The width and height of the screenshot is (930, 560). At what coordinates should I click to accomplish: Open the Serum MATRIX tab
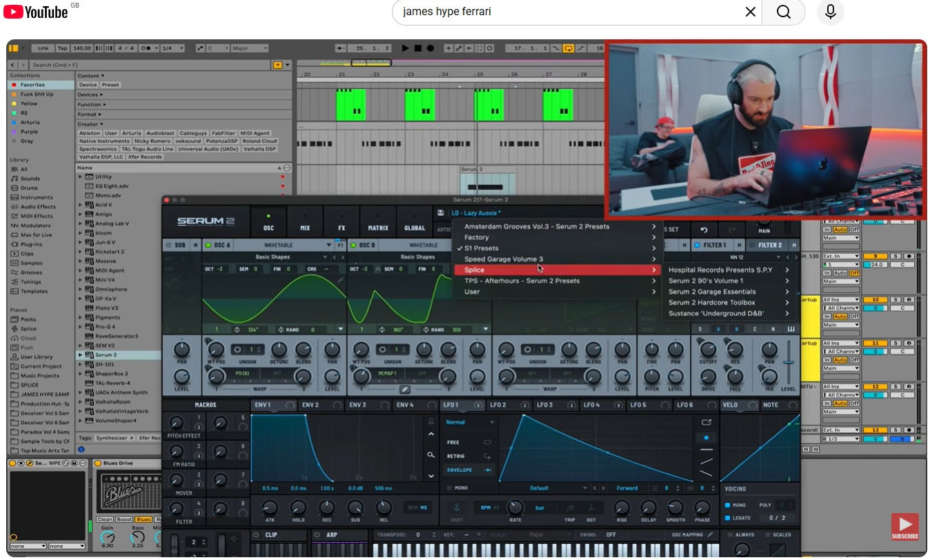[x=378, y=223]
